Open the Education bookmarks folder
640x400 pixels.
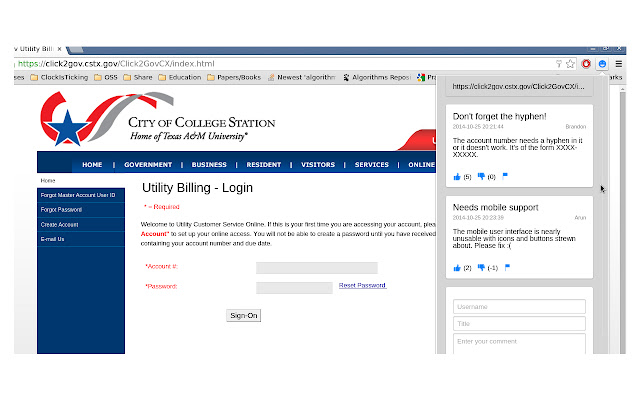[x=180, y=77]
